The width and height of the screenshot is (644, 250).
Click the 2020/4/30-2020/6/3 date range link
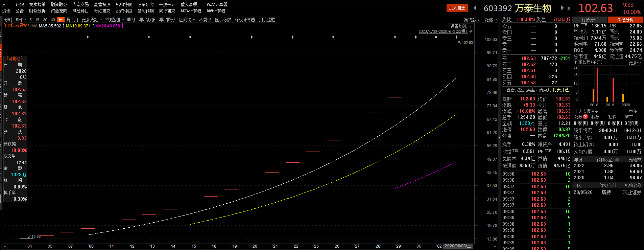(443, 31)
